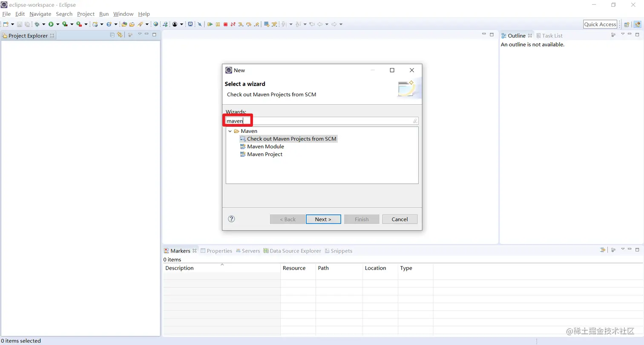Click the red Terminate stop icon
Image resolution: width=644 pixels, height=345 pixels.
[x=225, y=24]
